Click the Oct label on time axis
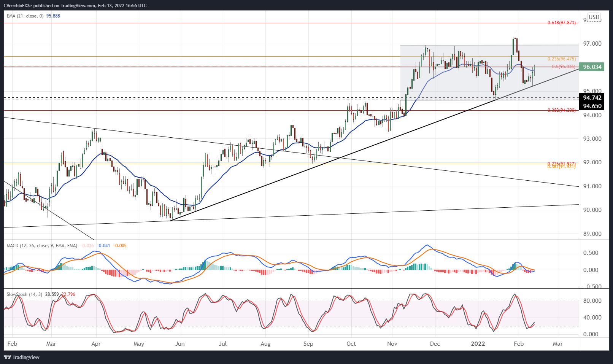Viewport: 613px width, 364px height. tap(351, 344)
